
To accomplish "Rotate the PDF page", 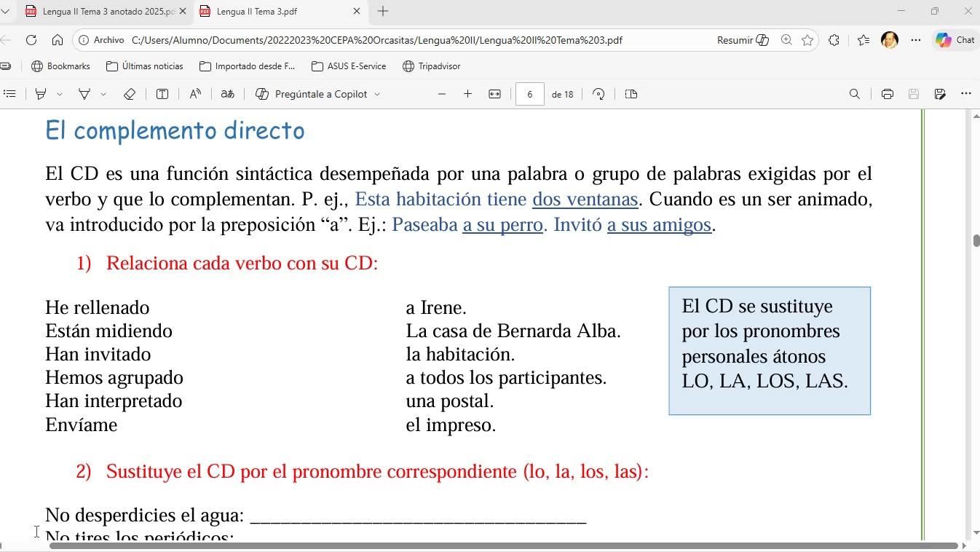I will [x=598, y=94].
